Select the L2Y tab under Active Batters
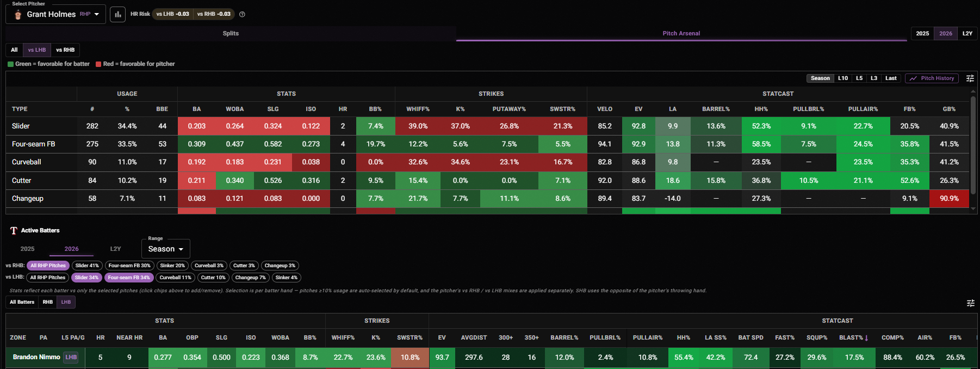The height and width of the screenshot is (369, 980). click(x=115, y=249)
